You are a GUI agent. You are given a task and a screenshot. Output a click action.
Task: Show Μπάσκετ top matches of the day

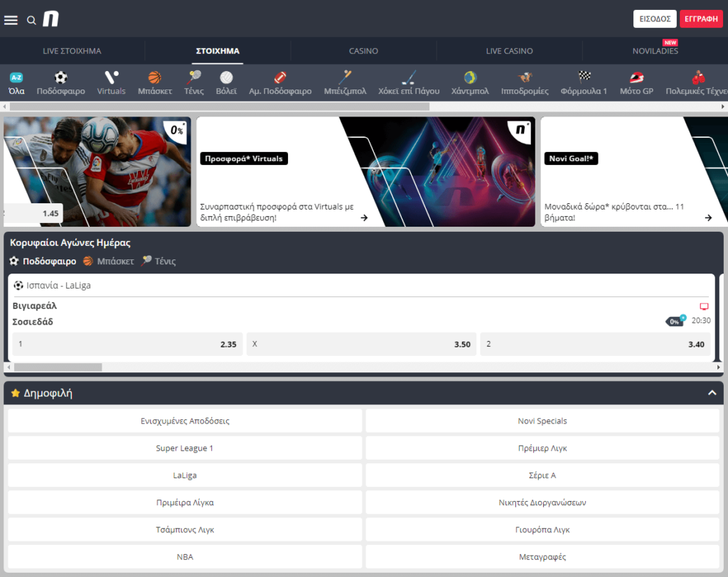click(109, 261)
